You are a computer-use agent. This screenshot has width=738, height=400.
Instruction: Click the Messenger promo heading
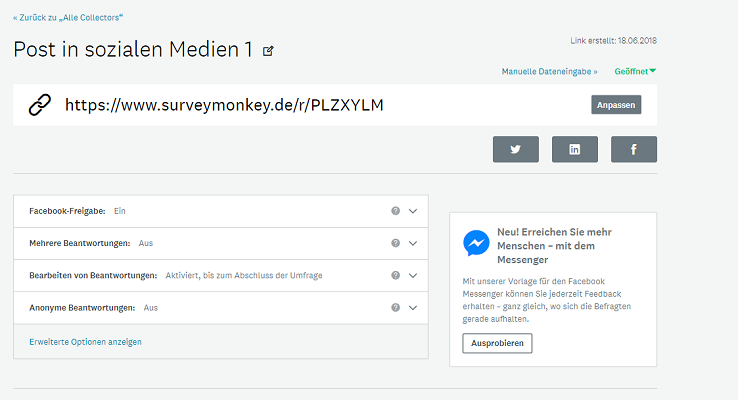(x=554, y=246)
